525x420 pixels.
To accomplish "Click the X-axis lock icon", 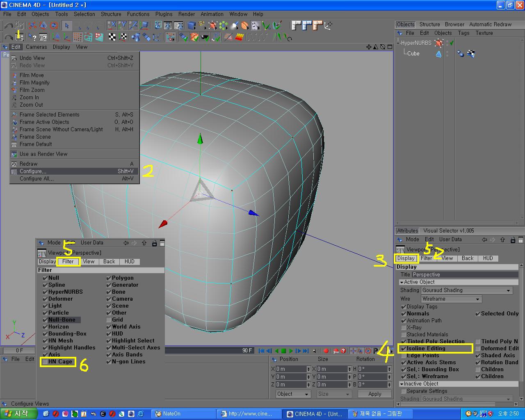I will pos(112,25).
